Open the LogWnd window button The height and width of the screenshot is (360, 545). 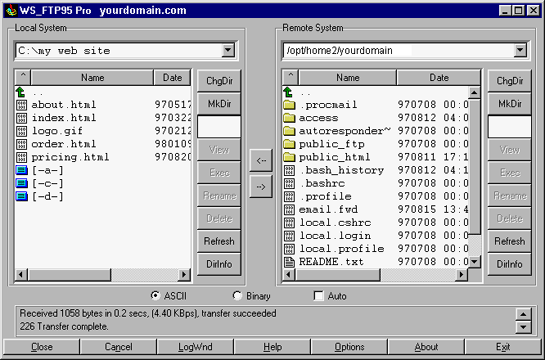[195, 347]
